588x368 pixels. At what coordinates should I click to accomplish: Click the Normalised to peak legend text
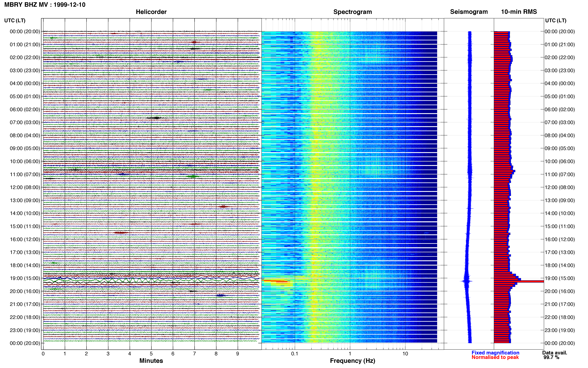495,357
